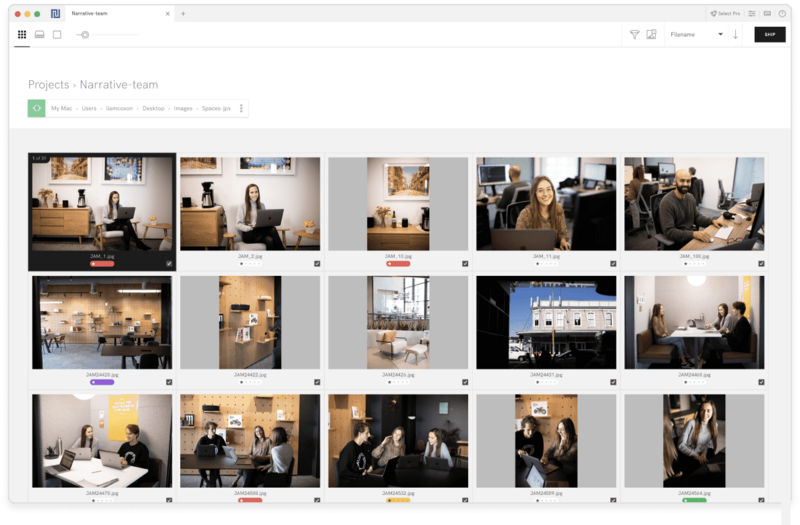Select the JAM_1.jpg thumbnail
The height and width of the screenshot is (525, 800).
pos(102,204)
